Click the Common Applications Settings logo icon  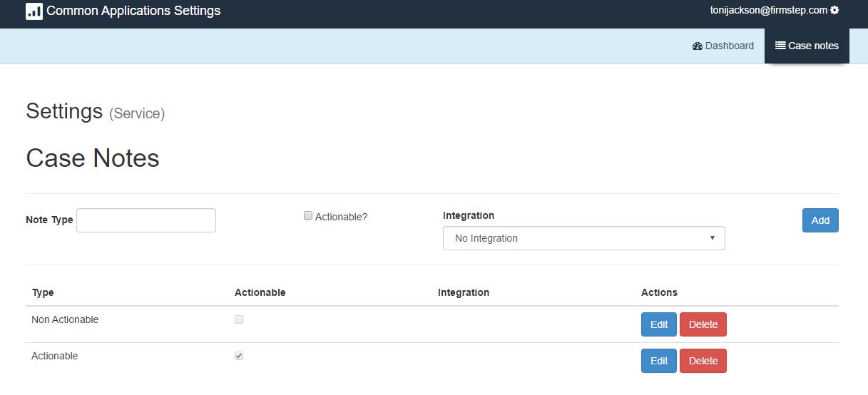[x=34, y=11]
